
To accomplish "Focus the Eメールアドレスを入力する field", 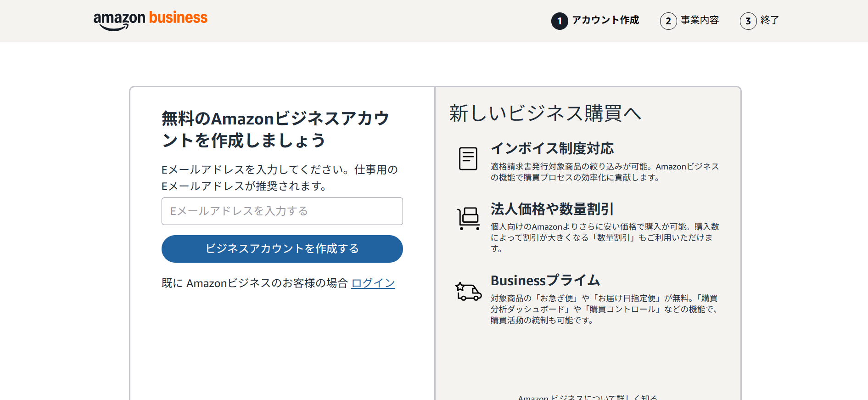I will coord(282,211).
